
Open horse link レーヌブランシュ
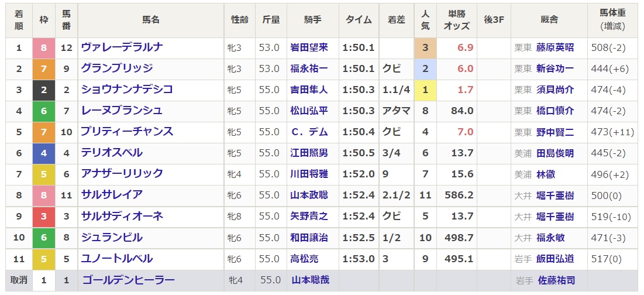pos(122,111)
